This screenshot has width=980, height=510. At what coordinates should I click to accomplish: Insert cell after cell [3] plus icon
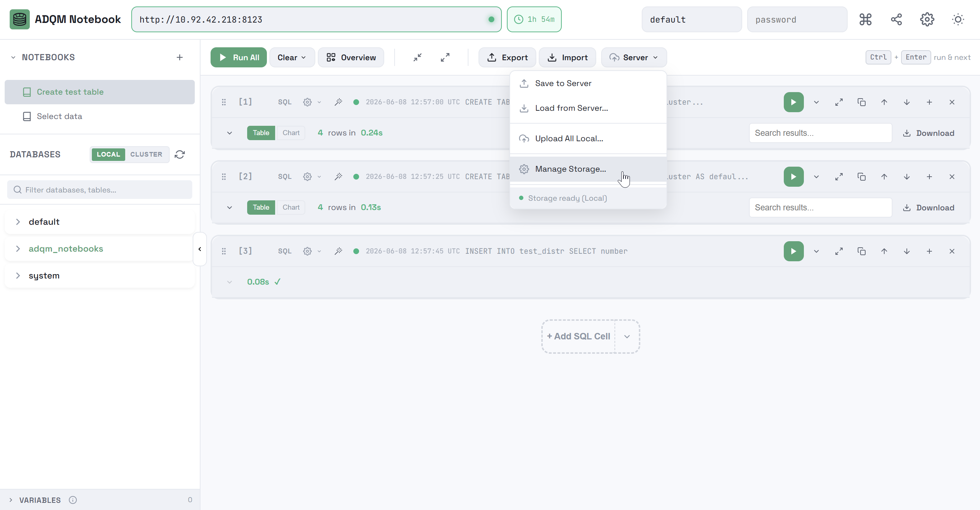929,251
